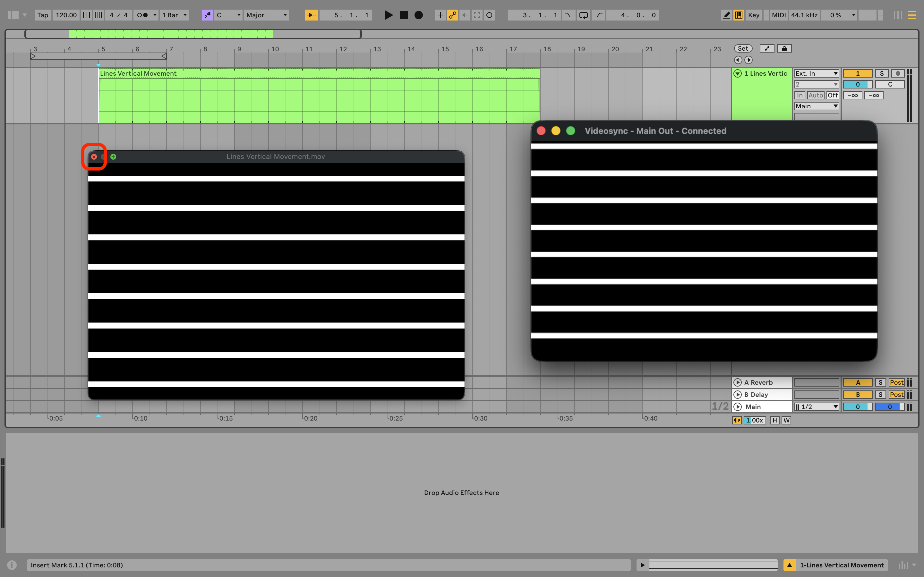Click the Main track volume slider

point(857,407)
